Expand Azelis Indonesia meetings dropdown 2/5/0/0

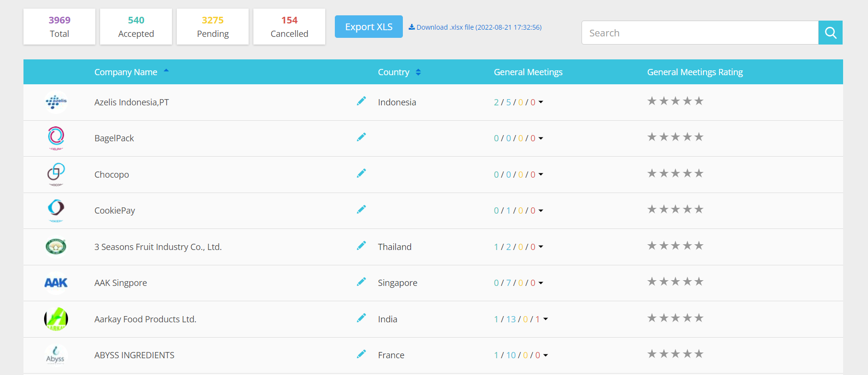(x=541, y=102)
